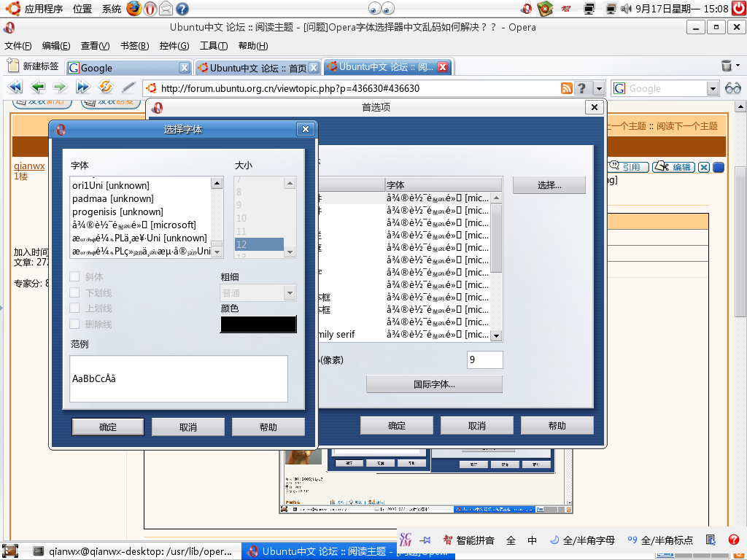Toggle SCIM 全/半角字母 mode
This screenshot has width=747, height=560.
(x=583, y=540)
